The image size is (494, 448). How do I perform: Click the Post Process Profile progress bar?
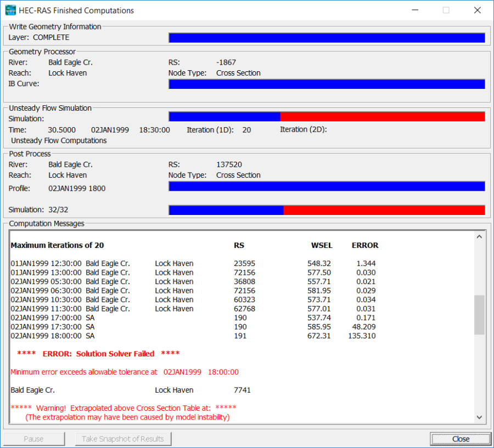(327, 186)
